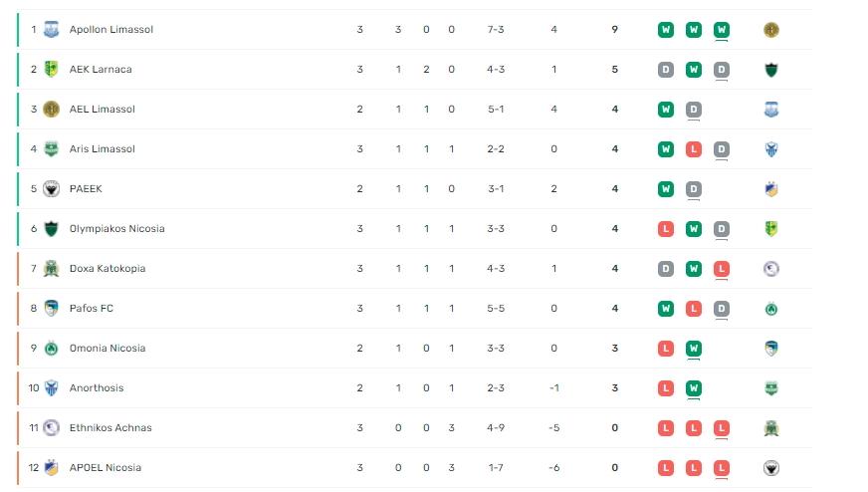Click next-opponent logo in Ethnikos Achnas row

point(771,428)
